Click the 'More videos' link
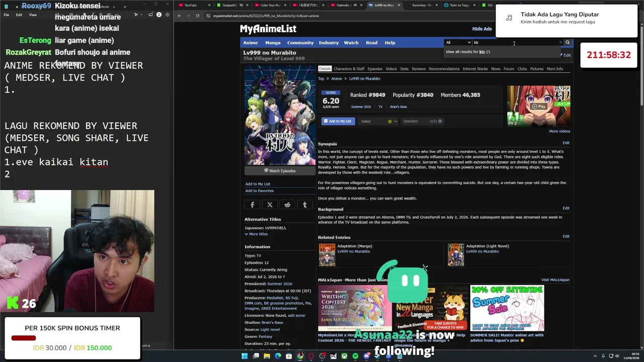644x362 pixels. tap(559, 131)
